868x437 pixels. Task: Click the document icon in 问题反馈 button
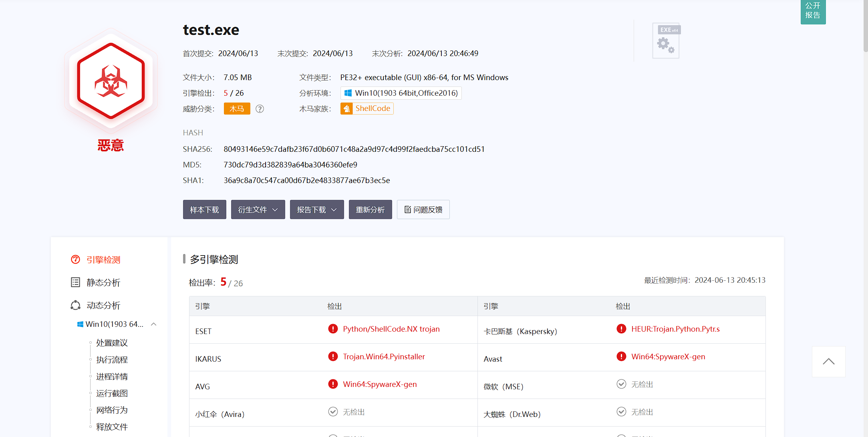pos(408,209)
